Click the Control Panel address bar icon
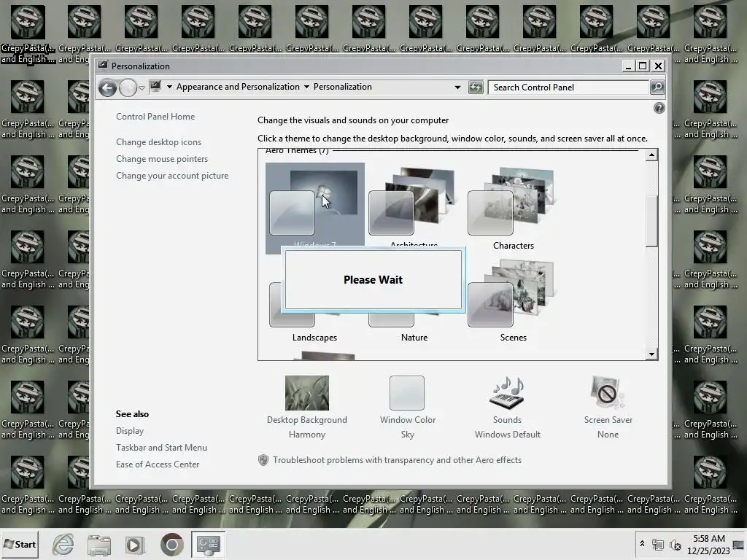747x560 pixels. pos(155,87)
